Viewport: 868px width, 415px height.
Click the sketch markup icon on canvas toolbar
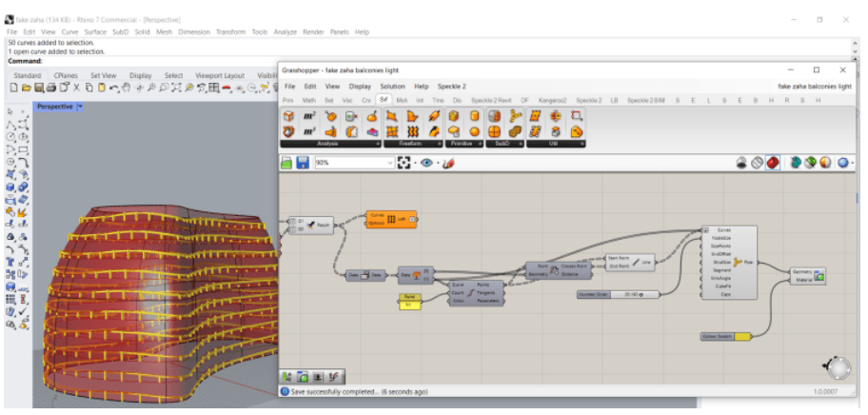coord(448,163)
